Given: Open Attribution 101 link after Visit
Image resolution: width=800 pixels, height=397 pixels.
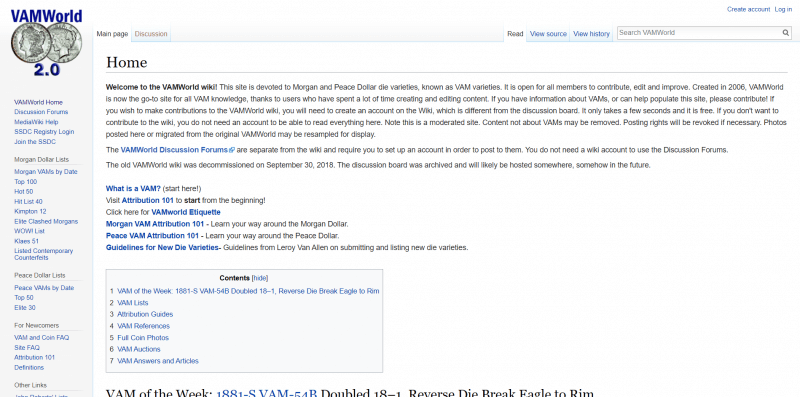Looking at the screenshot, I should [x=148, y=201].
